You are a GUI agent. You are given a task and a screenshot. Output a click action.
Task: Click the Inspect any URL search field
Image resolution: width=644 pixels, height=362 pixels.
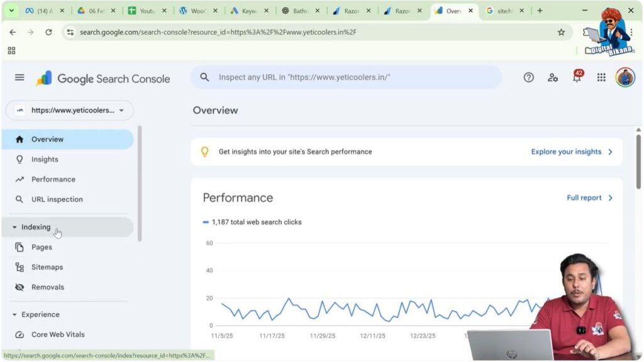point(346,77)
